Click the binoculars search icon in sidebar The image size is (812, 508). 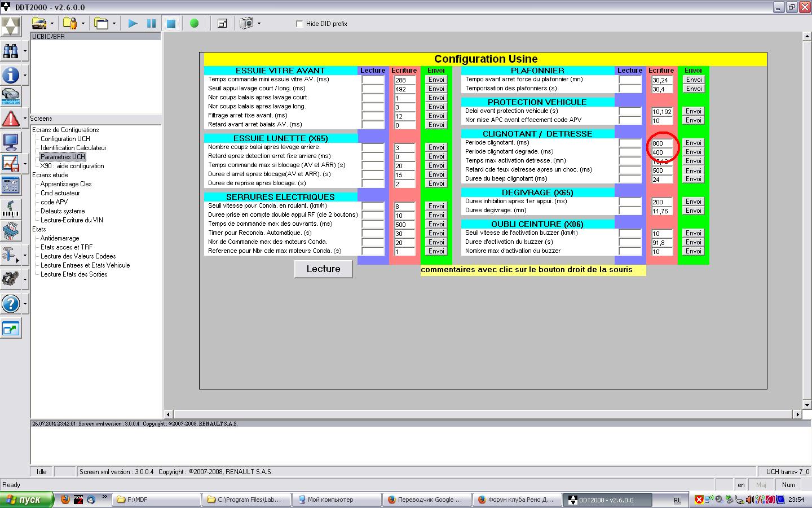[11, 51]
